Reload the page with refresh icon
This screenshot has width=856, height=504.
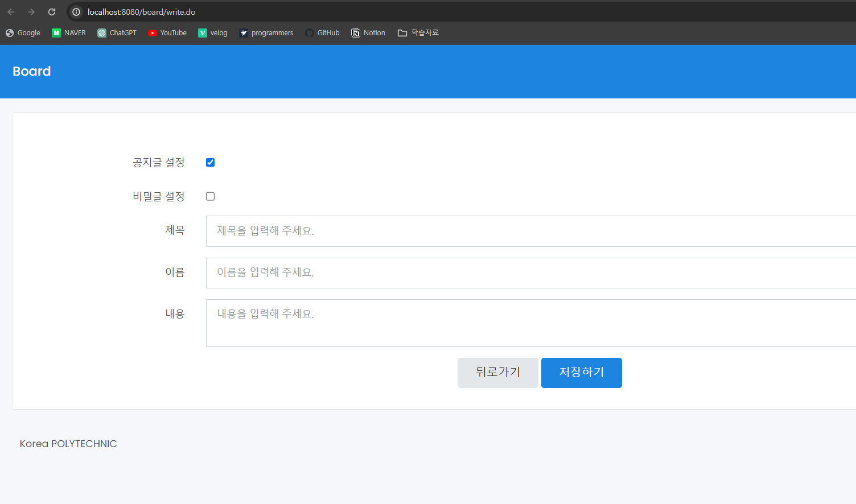pos(52,12)
